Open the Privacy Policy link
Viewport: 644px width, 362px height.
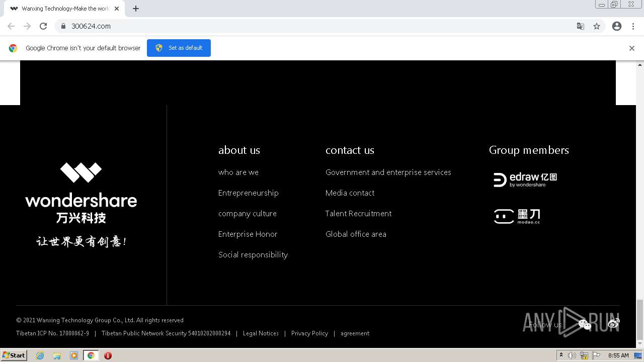[309, 333]
